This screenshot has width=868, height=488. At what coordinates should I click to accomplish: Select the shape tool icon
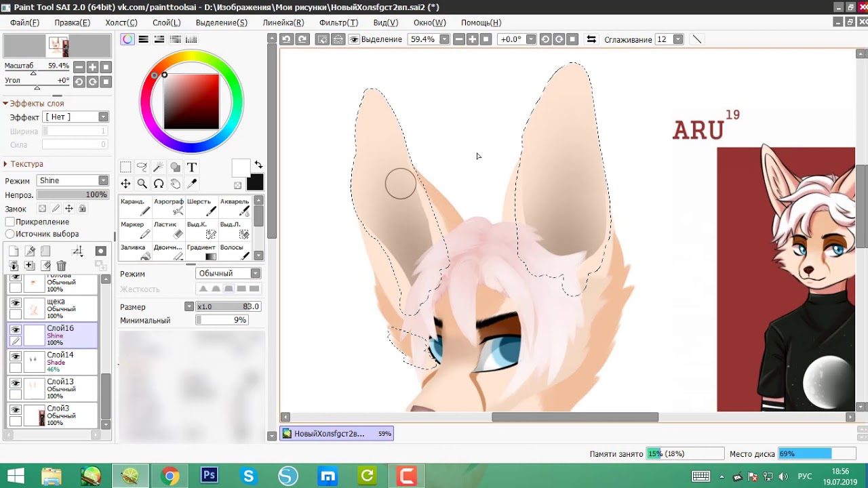pos(175,167)
